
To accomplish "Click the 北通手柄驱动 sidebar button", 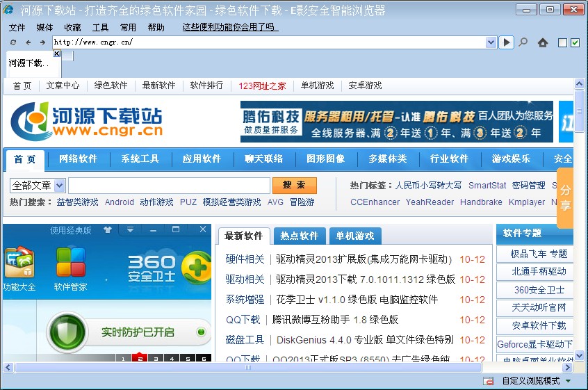I will pos(535,272).
